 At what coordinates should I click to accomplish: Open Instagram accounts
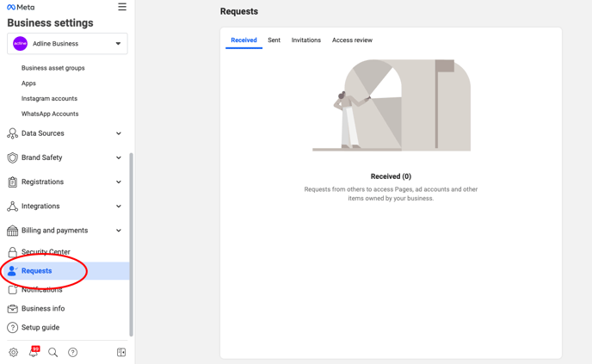(49, 99)
